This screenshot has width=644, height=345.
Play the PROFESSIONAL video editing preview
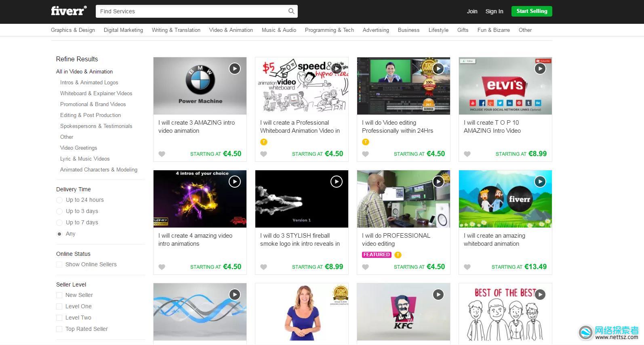pyautogui.click(x=438, y=182)
